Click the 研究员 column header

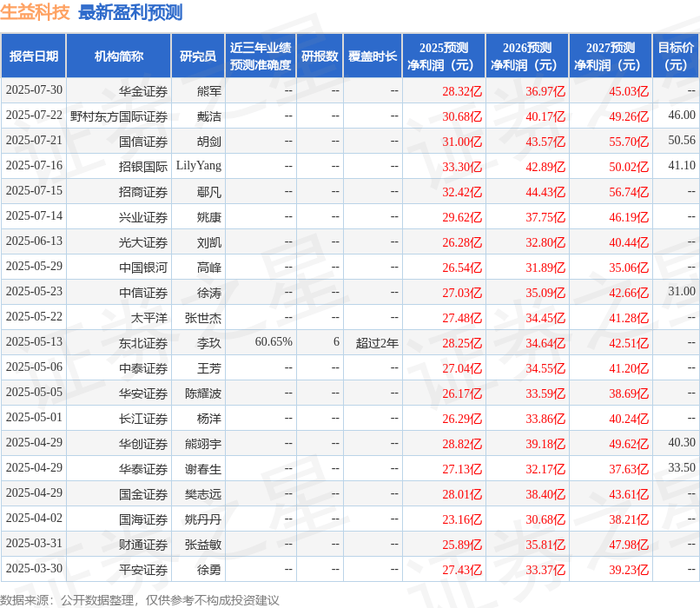coord(199,55)
